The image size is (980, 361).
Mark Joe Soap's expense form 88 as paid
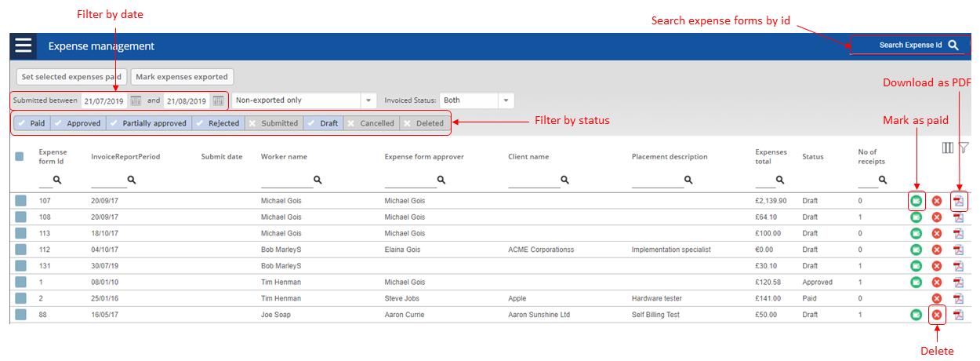916,315
